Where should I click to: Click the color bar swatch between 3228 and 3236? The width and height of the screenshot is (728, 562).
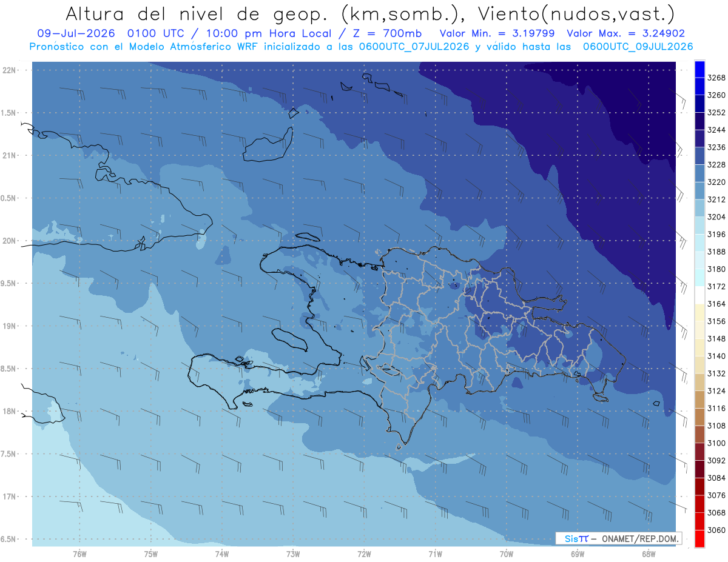(x=699, y=156)
